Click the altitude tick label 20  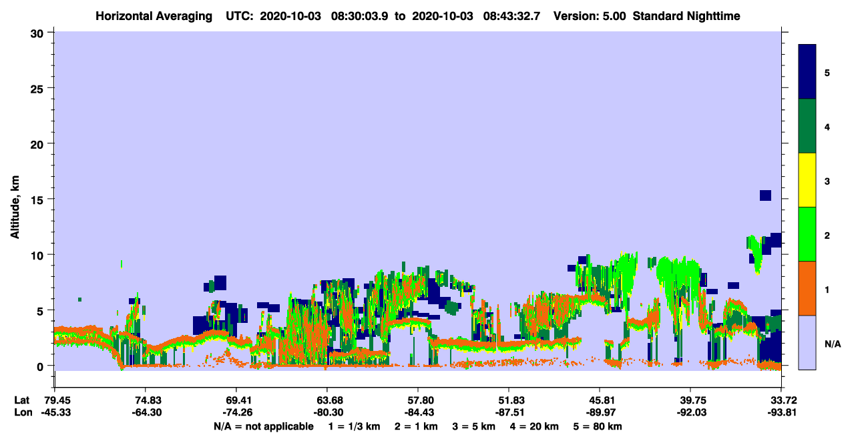coord(39,143)
